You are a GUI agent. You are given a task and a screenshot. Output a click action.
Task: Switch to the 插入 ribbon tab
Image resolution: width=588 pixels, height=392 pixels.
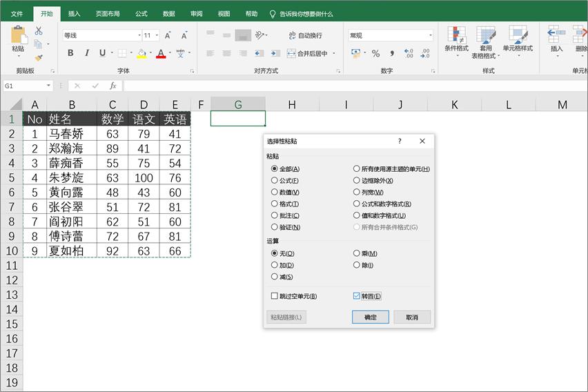[74, 14]
